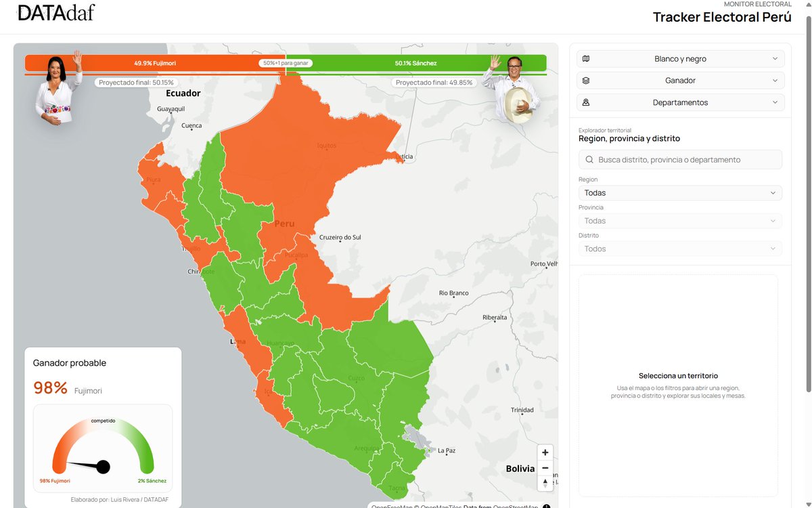Click the search field for distrito, provincia o departamento
The width and height of the screenshot is (812, 508).
click(x=680, y=160)
